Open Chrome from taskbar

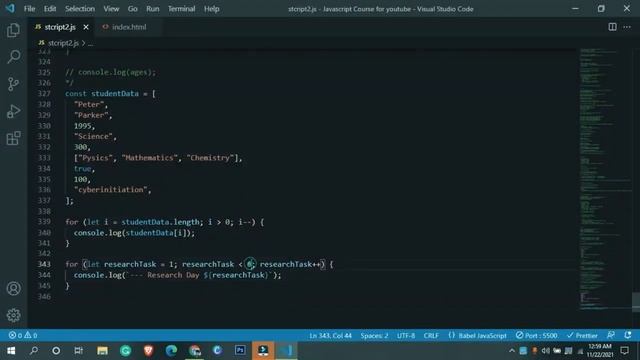pyautogui.click(x=195, y=351)
